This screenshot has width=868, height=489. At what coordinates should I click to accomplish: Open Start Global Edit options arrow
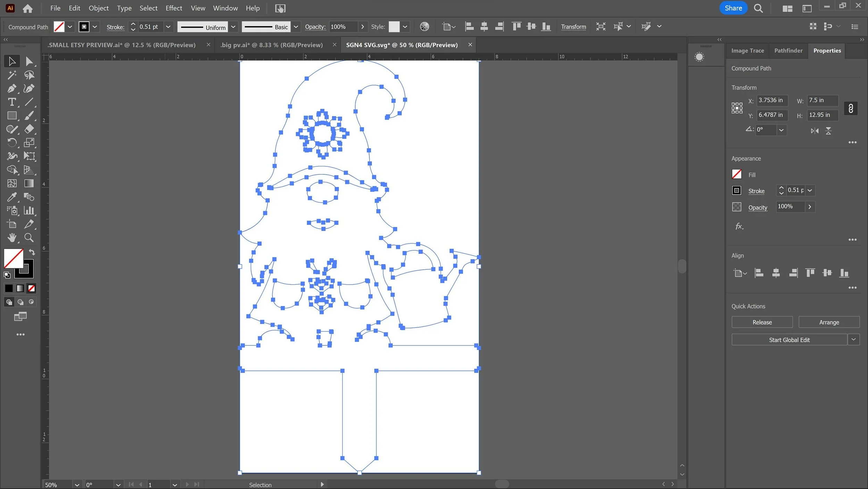pos(853,340)
